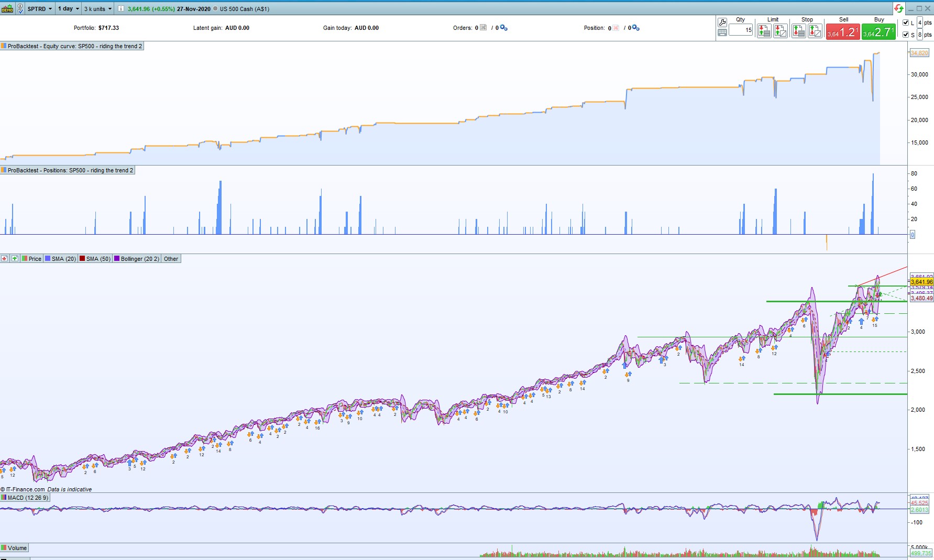Click the second Stop order icon
The image size is (934, 560).
click(x=815, y=31)
